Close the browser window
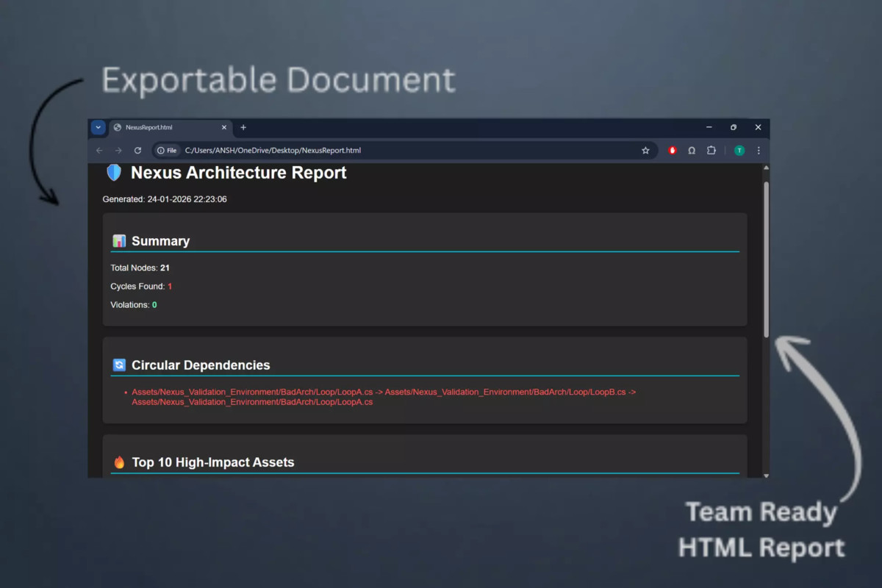Image resolution: width=882 pixels, height=588 pixels. (758, 127)
